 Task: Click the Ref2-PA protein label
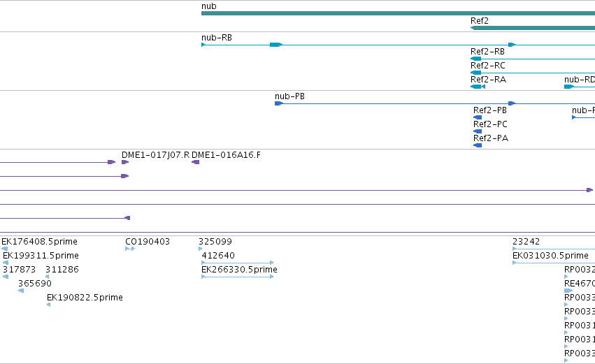tap(491, 138)
